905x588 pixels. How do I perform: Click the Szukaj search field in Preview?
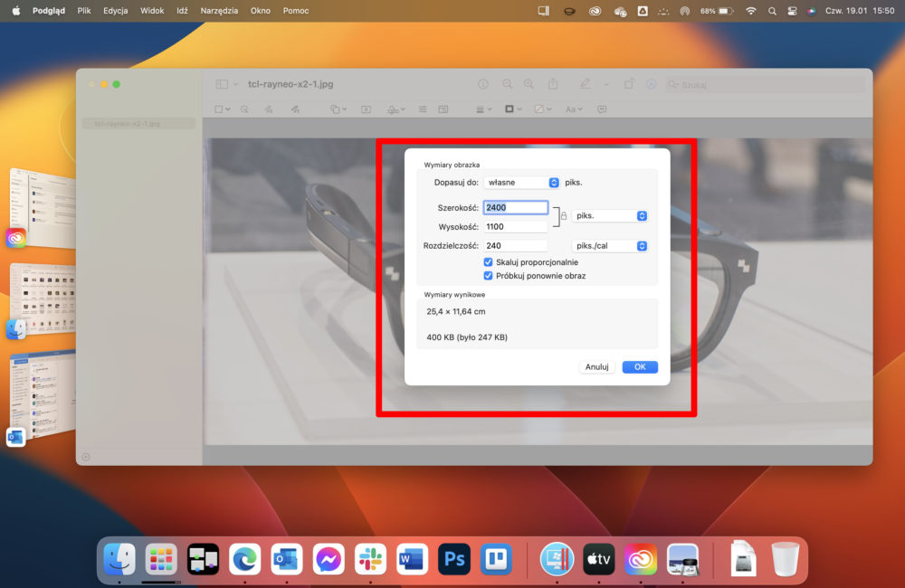(766, 84)
